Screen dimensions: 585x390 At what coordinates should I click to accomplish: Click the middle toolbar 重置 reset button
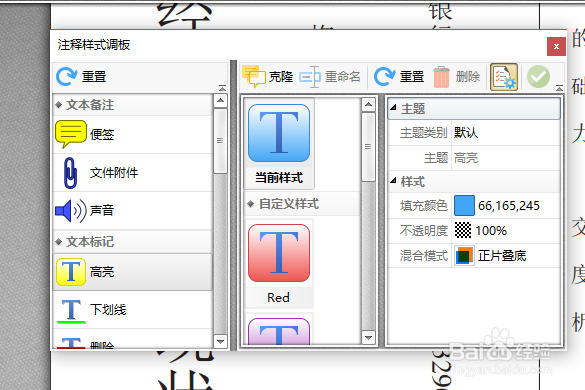399,77
